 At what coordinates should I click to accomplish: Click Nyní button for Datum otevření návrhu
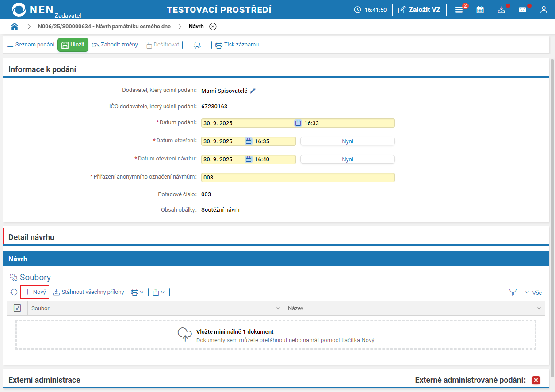tap(347, 159)
